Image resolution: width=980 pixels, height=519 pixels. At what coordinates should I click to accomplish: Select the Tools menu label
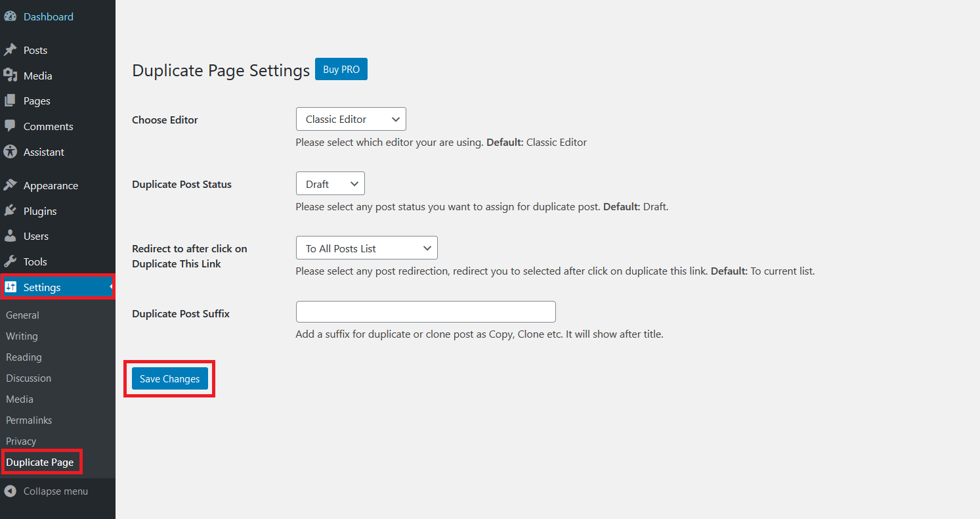35,261
